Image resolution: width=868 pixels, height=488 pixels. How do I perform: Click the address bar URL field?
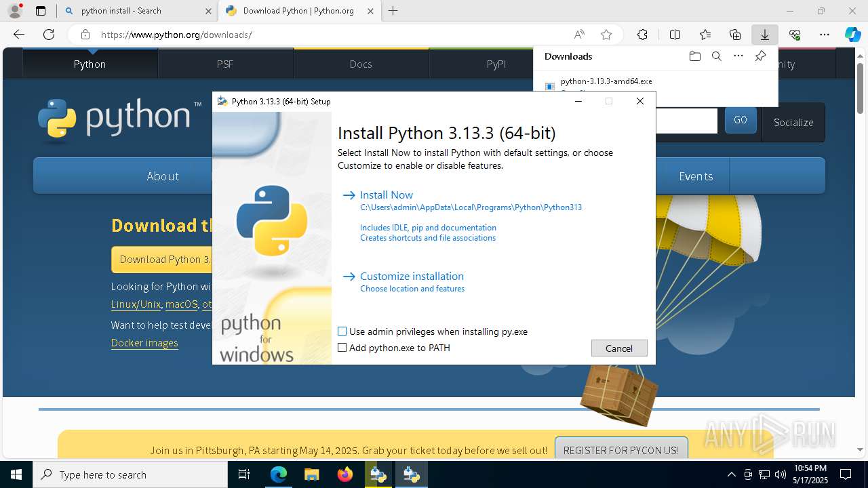(325, 35)
